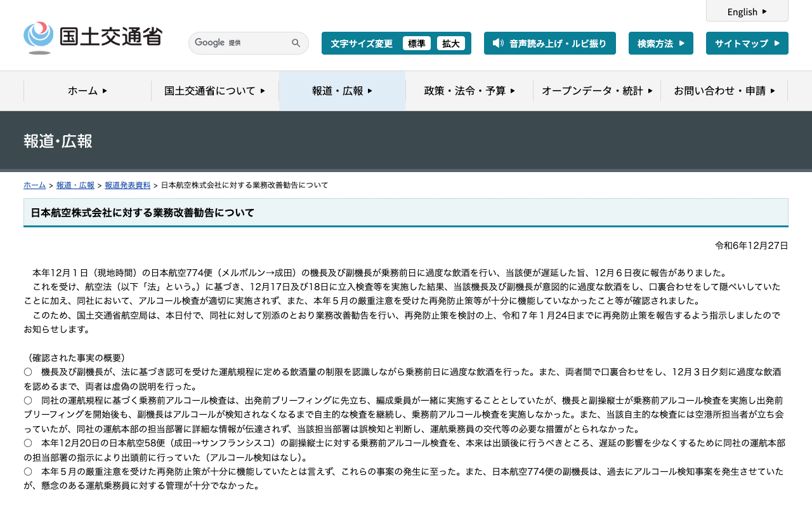812x508 pixels.
Task: Click the last breadcrumb item 日本航空株式会社に対する業務改善勧告について
Action: (245, 185)
